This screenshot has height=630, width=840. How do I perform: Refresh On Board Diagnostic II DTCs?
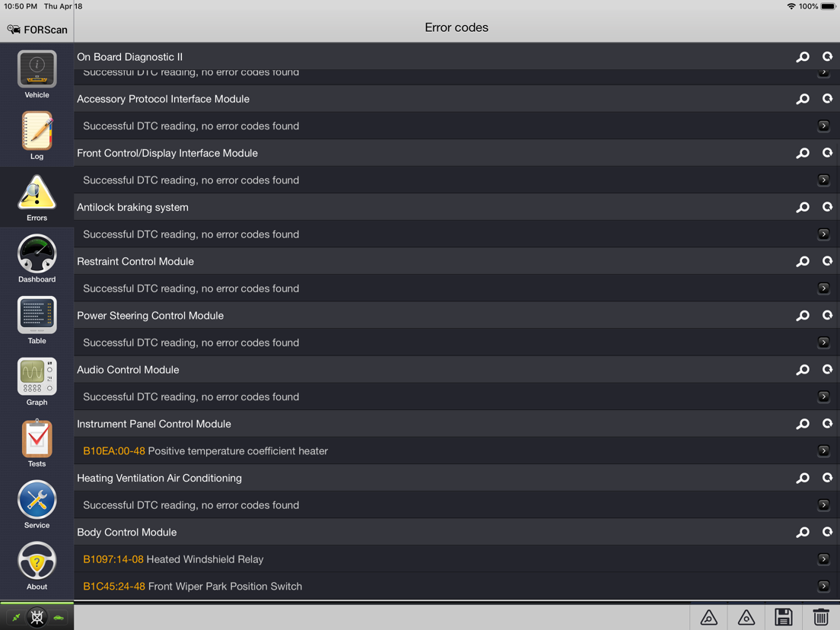tap(827, 57)
